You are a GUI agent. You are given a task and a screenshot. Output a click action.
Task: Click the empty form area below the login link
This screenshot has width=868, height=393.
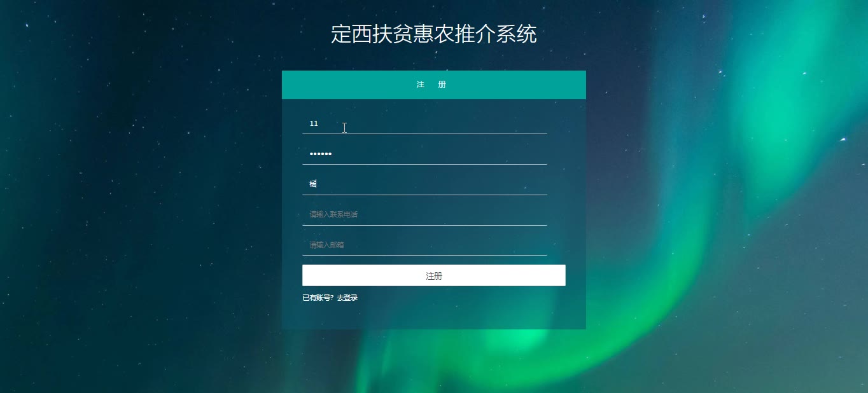click(433, 316)
